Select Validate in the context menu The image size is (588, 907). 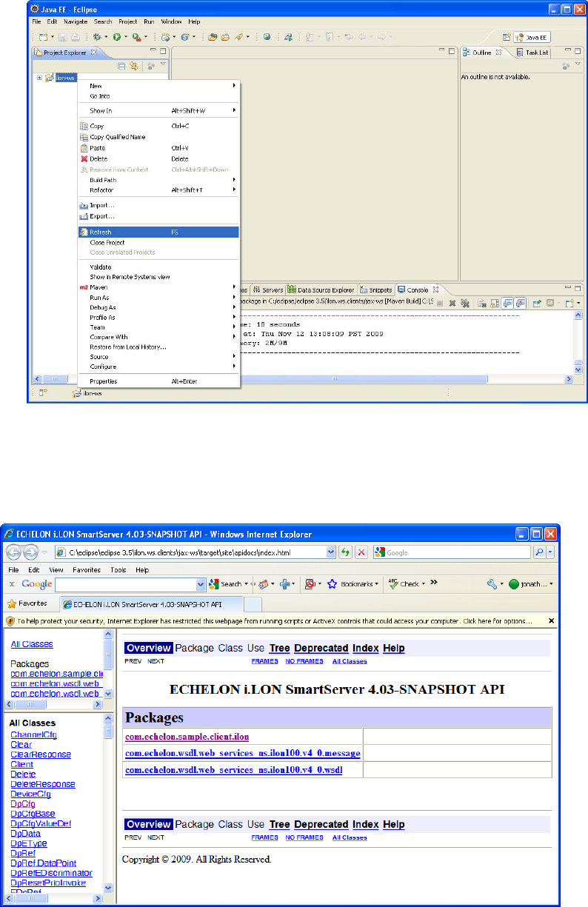158,267
